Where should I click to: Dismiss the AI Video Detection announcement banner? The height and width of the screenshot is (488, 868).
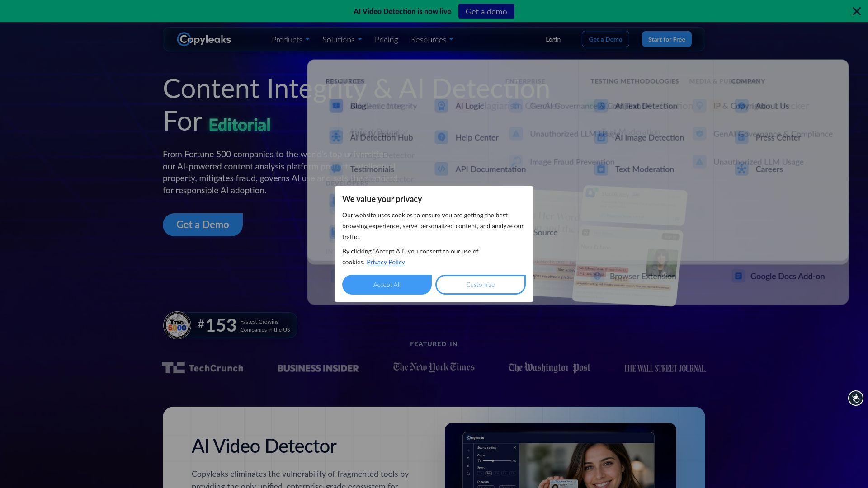pyautogui.click(x=856, y=11)
